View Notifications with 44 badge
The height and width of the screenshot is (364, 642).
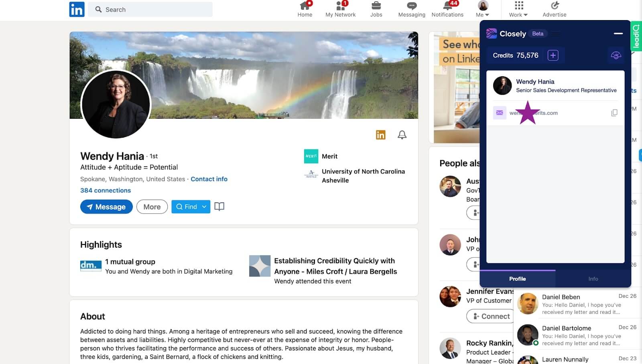(447, 9)
